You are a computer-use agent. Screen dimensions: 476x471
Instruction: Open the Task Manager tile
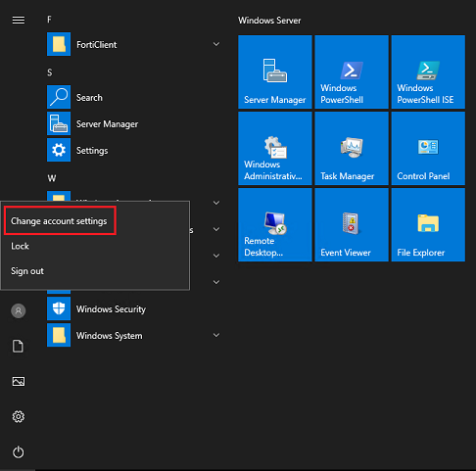click(x=352, y=148)
